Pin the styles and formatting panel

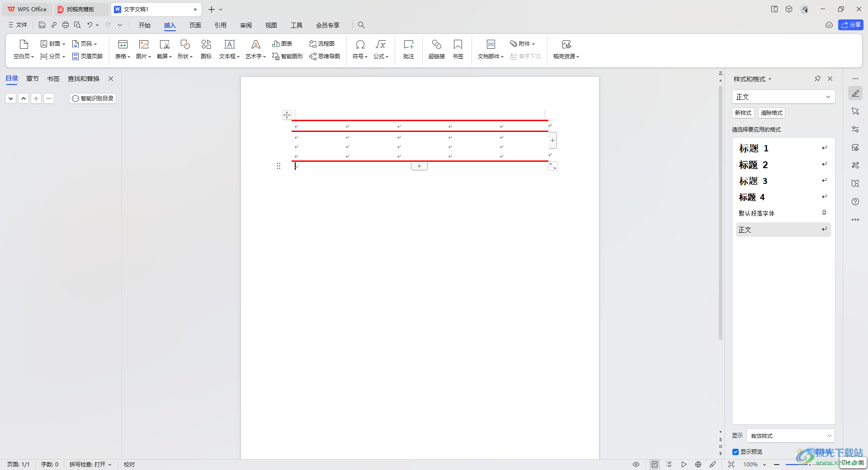817,79
